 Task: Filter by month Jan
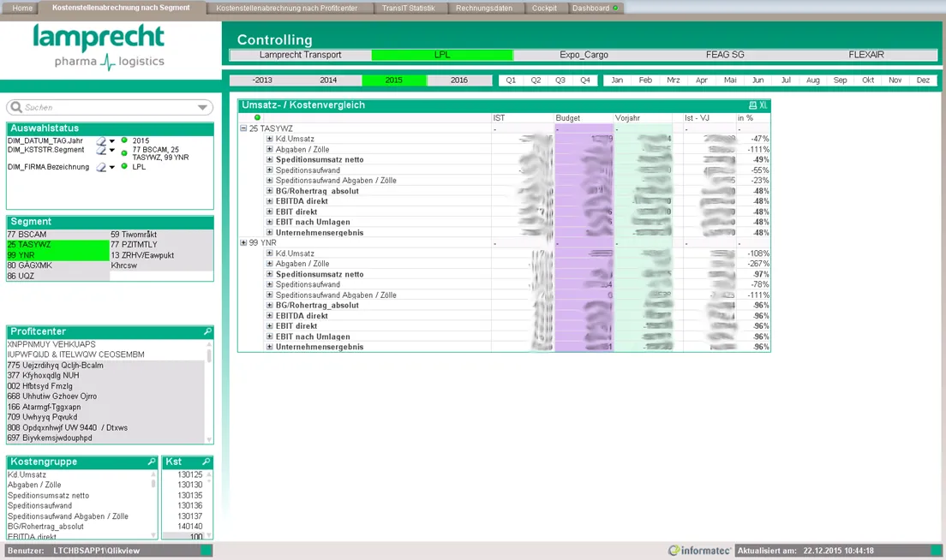[x=617, y=80]
